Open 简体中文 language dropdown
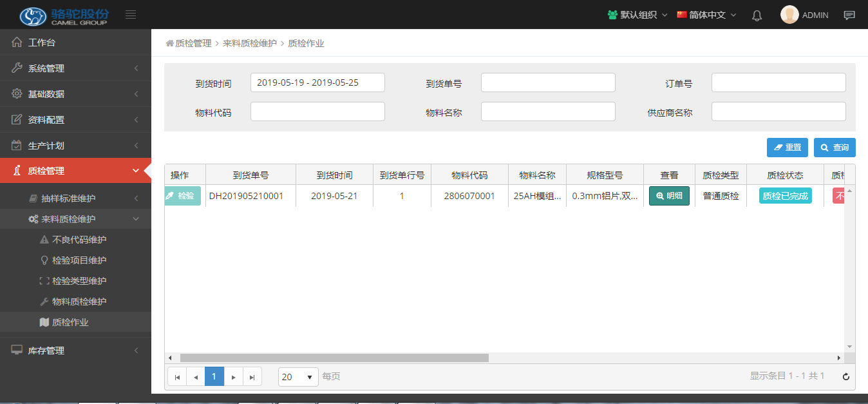This screenshot has width=868, height=404. click(x=706, y=15)
